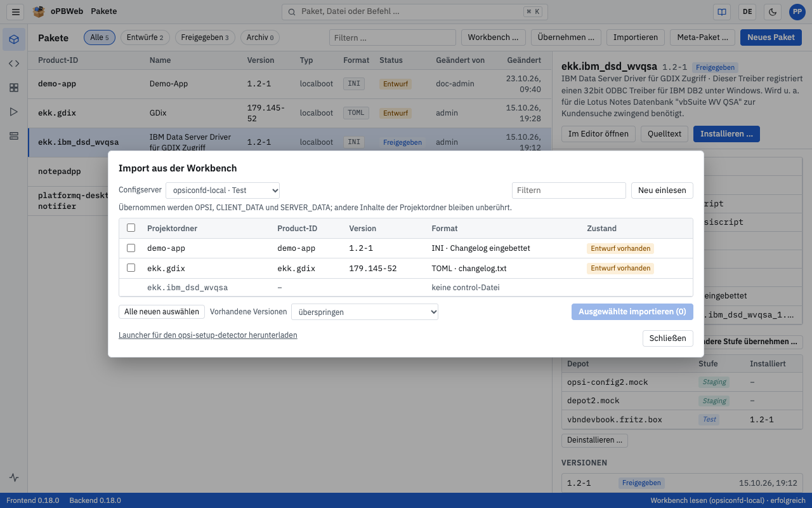Screen dimensions: 812x508
Task: Click the depot2.mock depot row
Action: click(x=683, y=401)
